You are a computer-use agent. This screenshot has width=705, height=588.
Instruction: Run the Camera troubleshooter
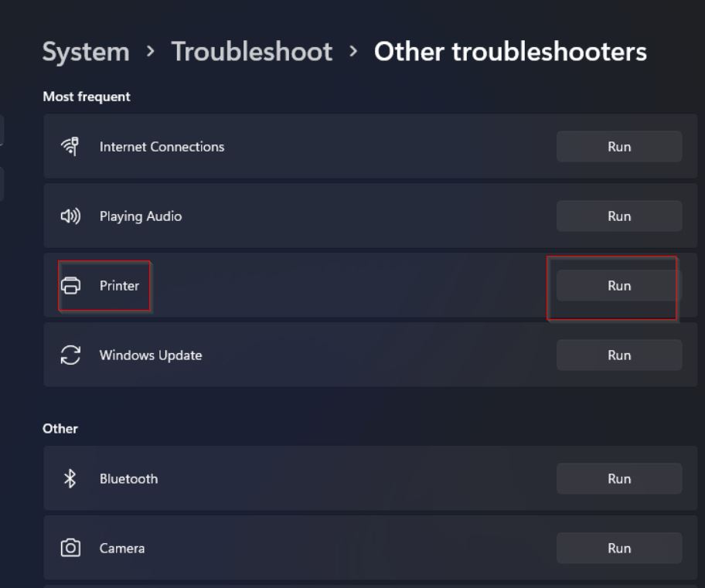click(618, 549)
